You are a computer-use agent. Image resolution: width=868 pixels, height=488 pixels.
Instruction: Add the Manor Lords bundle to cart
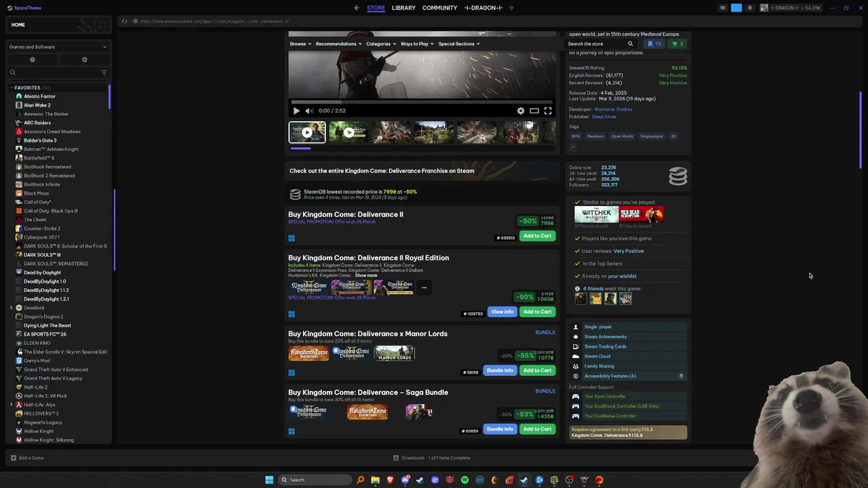(537, 371)
